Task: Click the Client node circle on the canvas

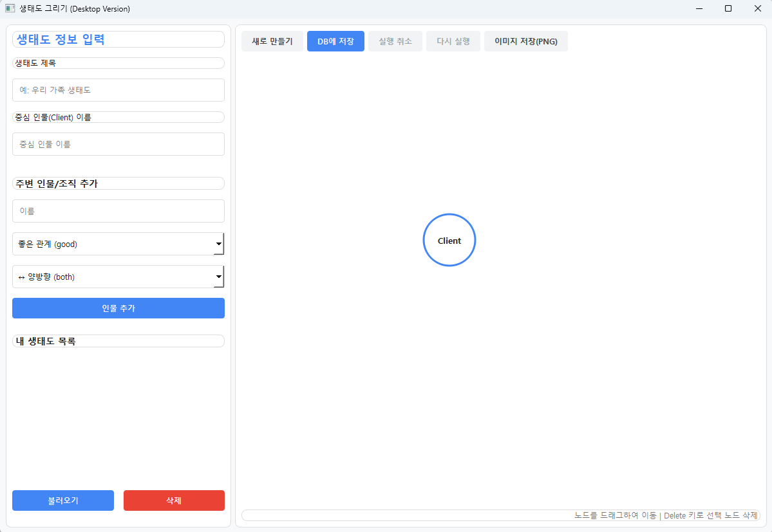Action: (449, 240)
